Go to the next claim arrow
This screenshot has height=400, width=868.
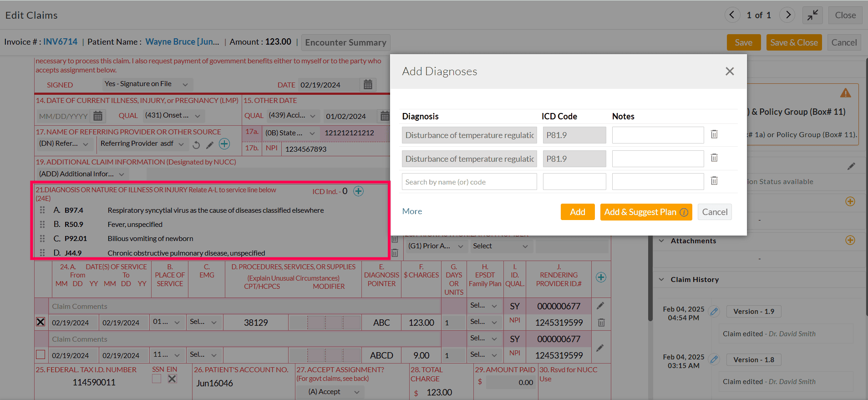click(x=787, y=15)
